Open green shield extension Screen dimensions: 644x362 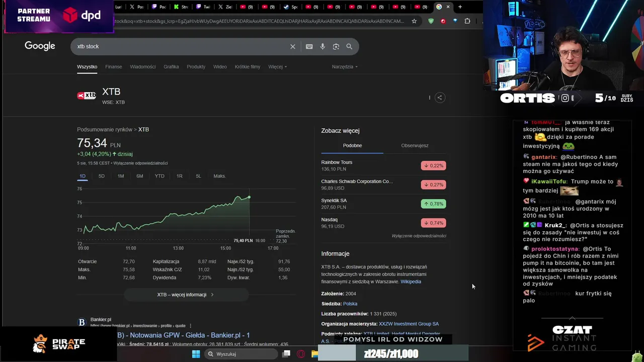coord(431,21)
